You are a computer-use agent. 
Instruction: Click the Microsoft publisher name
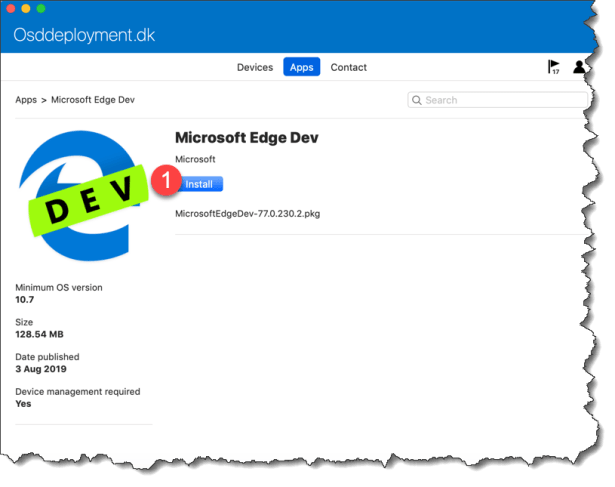point(195,160)
